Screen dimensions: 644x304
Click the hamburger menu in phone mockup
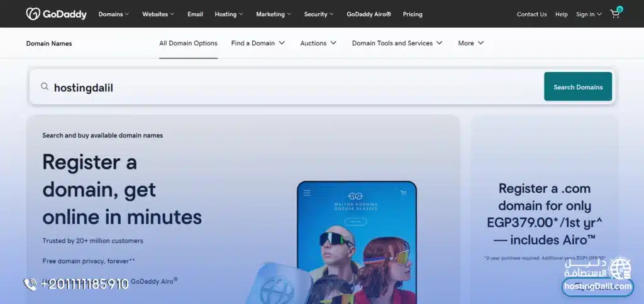click(307, 193)
